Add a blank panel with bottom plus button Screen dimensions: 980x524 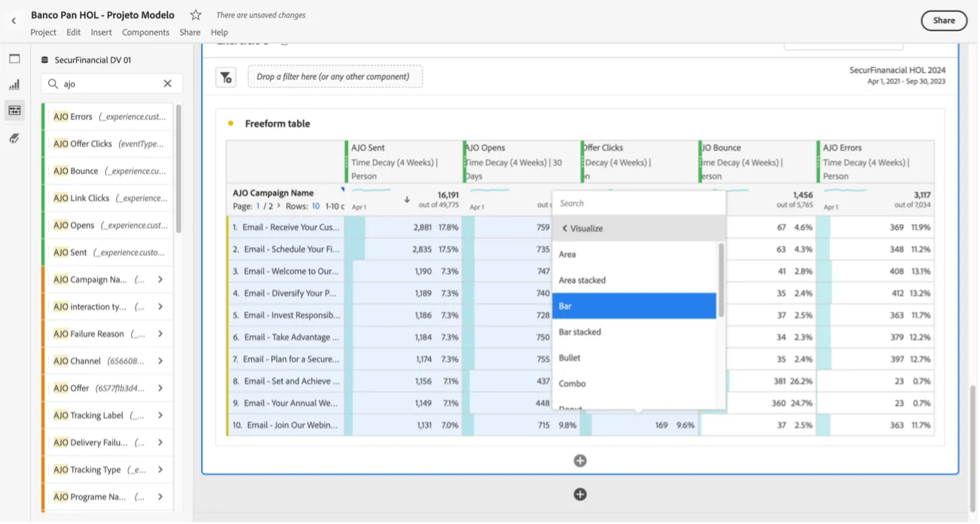coord(580,495)
